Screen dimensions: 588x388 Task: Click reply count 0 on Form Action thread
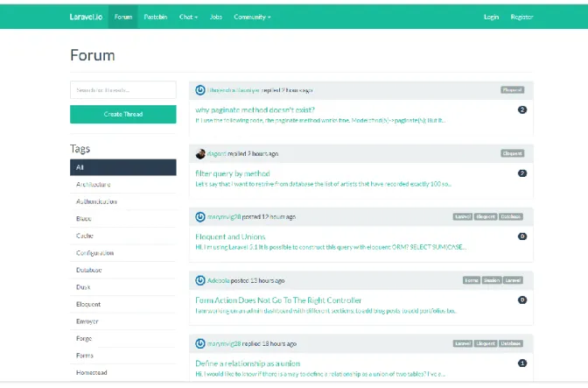coord(522,300)
